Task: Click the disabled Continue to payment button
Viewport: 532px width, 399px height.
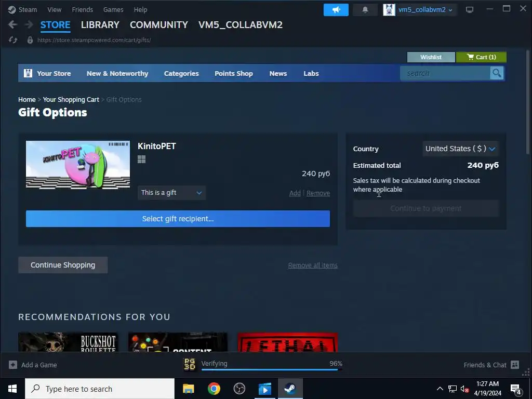Action: [x=426, y=208]
